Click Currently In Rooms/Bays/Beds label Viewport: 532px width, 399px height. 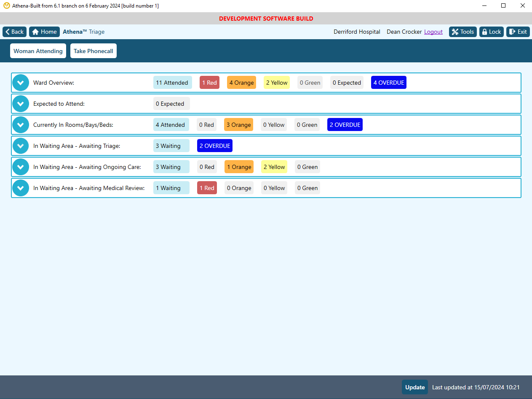[73, 125]
